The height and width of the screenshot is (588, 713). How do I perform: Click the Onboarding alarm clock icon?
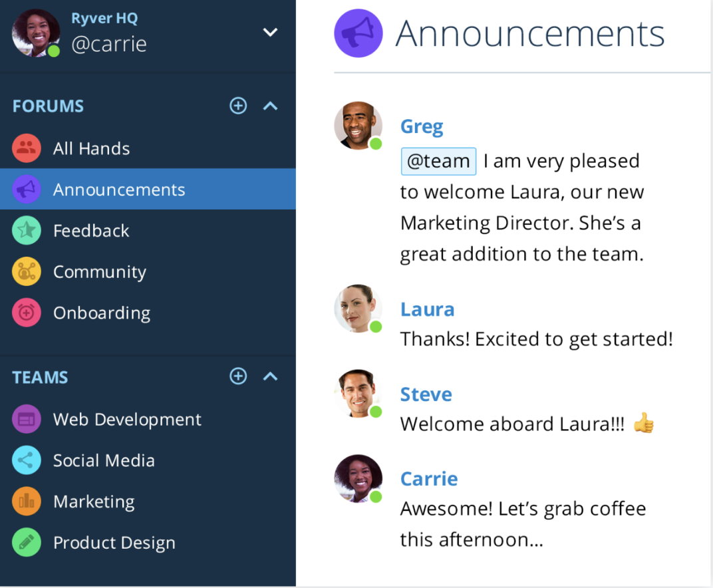point(27,313)
